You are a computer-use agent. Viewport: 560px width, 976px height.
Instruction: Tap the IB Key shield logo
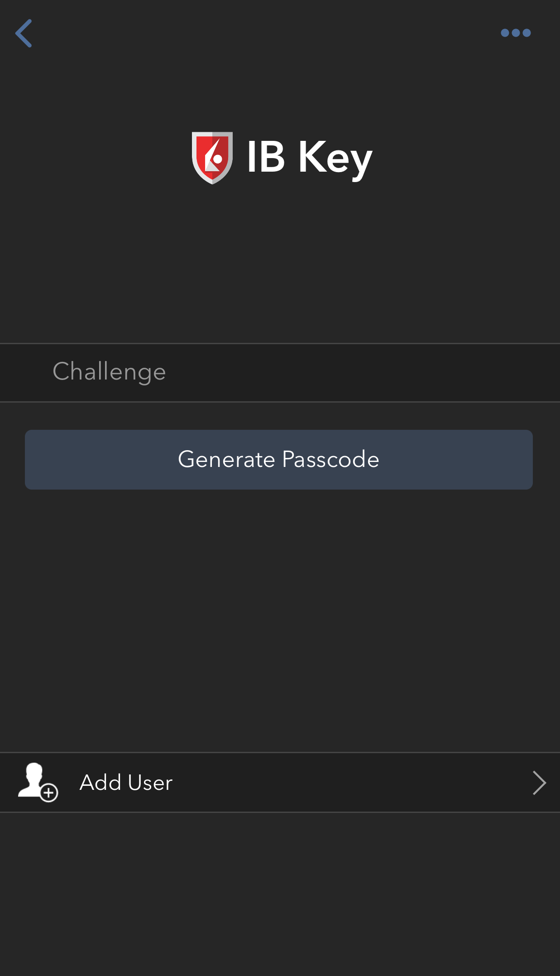coord(212,158)
